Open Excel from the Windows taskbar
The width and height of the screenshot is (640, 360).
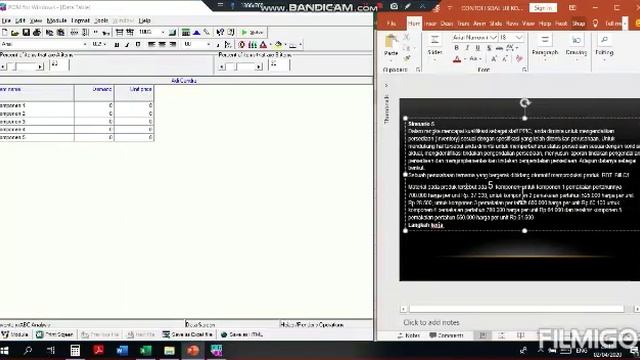pyautogui.click(x=146, y=350)
